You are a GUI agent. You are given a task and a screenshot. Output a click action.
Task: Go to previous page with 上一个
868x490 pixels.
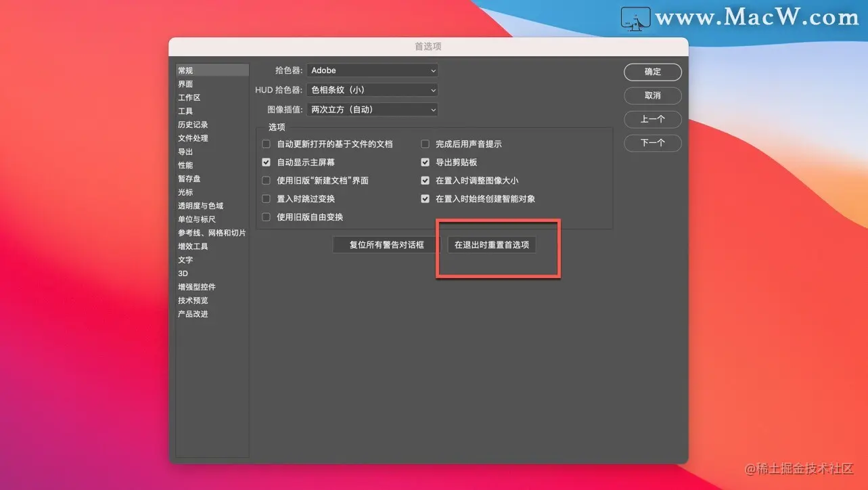point(653,119)
